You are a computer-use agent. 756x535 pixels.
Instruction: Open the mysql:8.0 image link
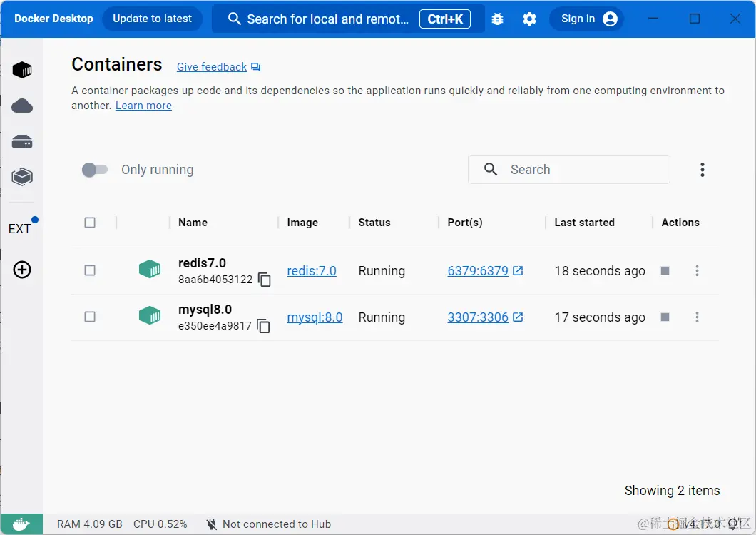[x=315, y=317]
